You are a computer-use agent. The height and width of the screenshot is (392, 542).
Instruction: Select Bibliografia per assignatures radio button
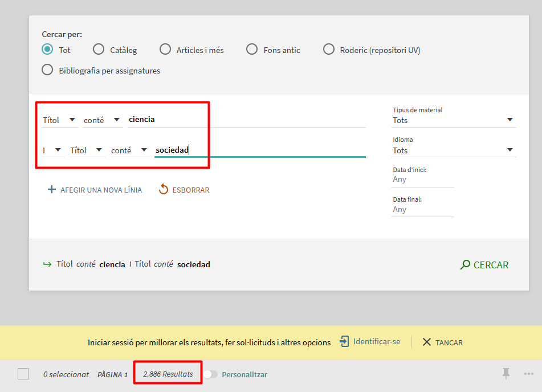tap(47, 70)
